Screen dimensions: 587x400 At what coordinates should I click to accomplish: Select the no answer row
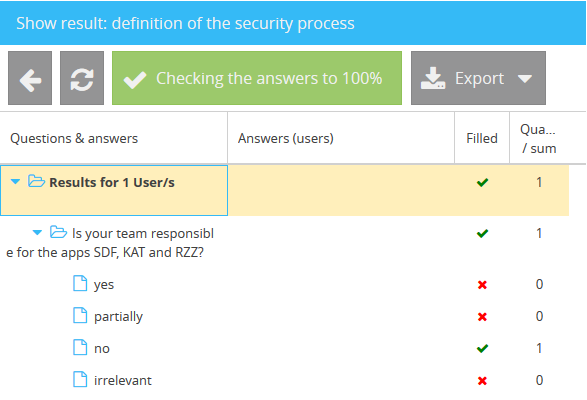click(285, 348)
